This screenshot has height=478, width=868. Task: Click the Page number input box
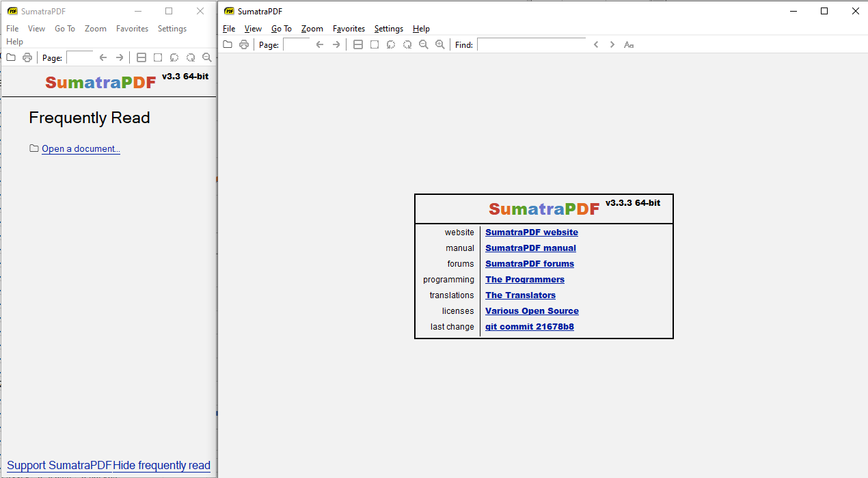297,44
